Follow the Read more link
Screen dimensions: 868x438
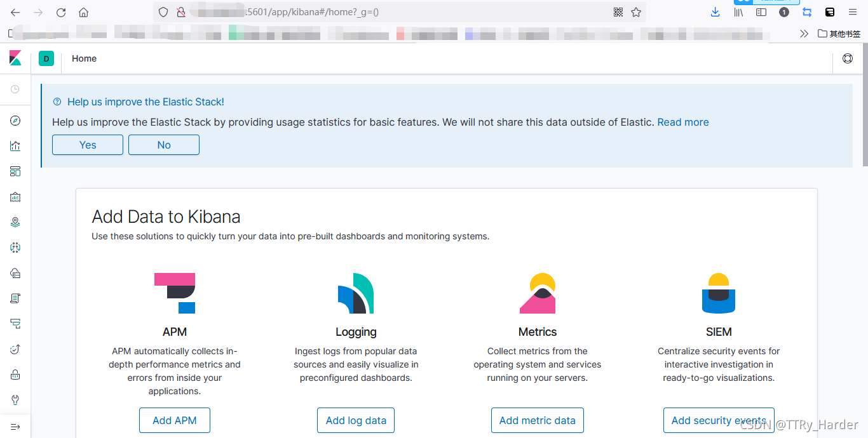point(683,122)
